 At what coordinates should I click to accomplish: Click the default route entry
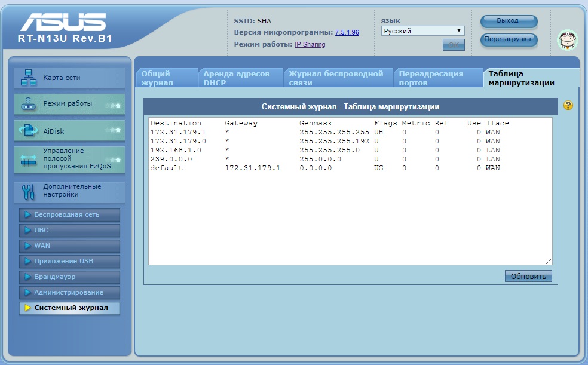coord(167,168)
